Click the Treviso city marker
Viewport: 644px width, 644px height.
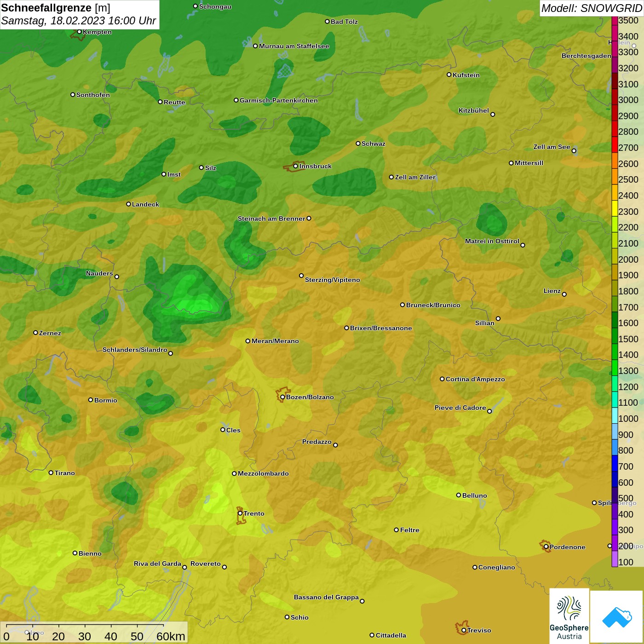[x=464, y=630]
